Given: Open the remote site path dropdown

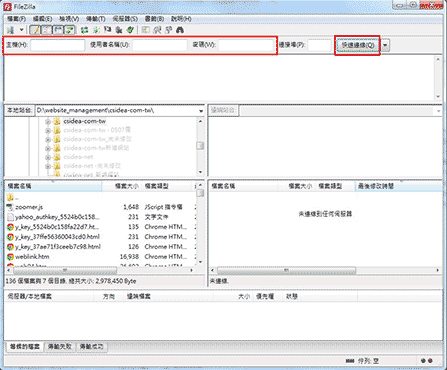Looking at the screenshot, I should 439,111.
